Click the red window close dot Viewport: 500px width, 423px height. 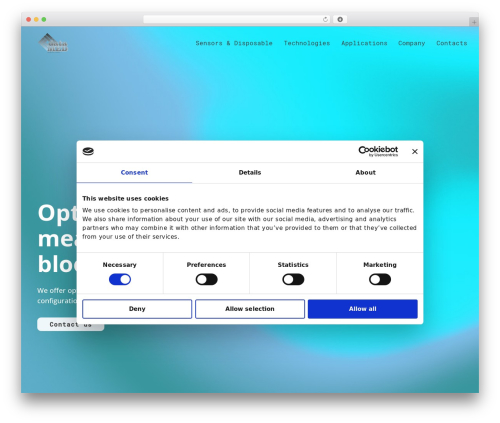pos(29,19)
